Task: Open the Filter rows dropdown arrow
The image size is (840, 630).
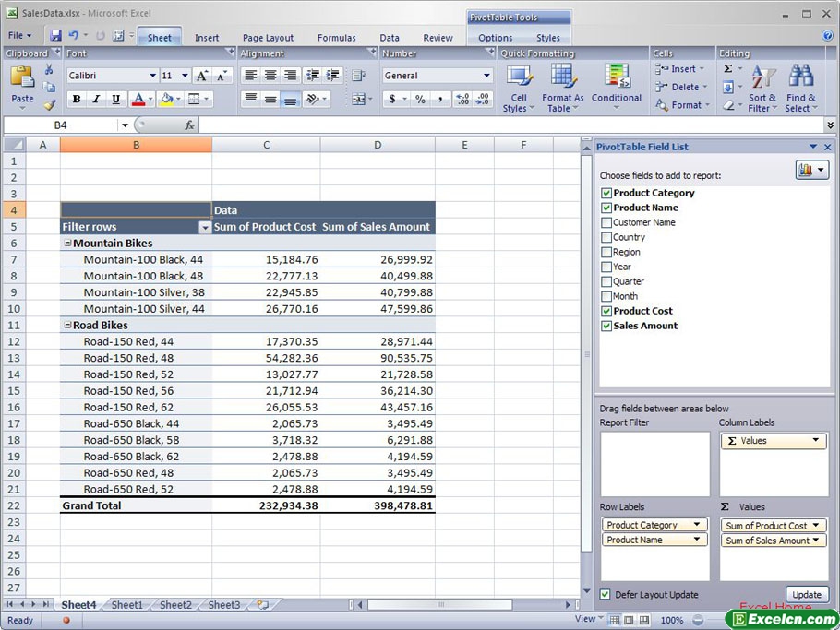Action: pyautogui.click(x=204, y=227)
